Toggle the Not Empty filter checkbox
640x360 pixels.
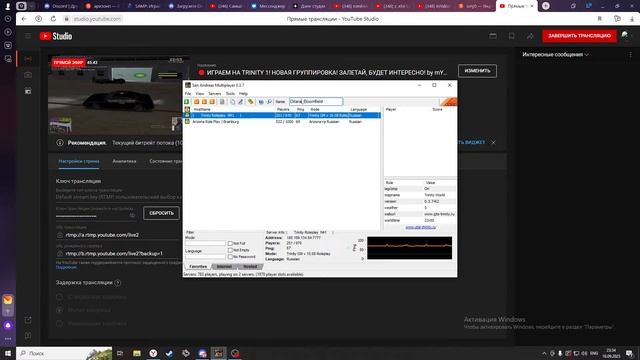pos(230,250)
